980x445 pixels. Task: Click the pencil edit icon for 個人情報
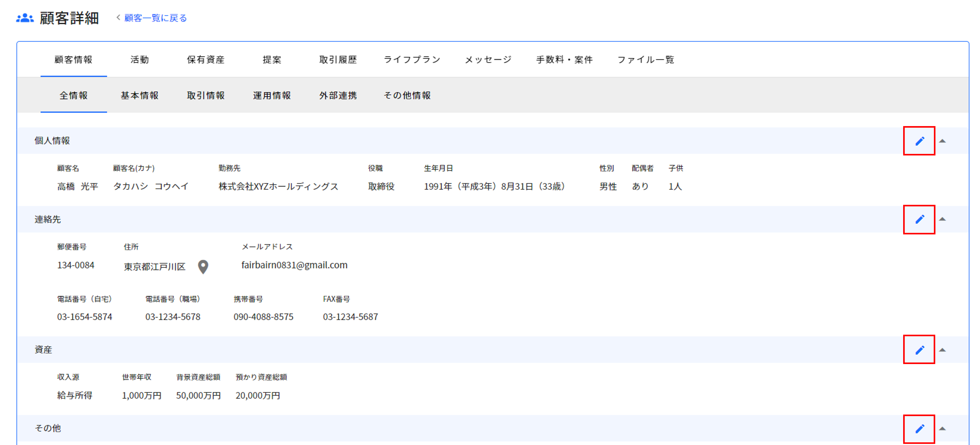[919, 141]
